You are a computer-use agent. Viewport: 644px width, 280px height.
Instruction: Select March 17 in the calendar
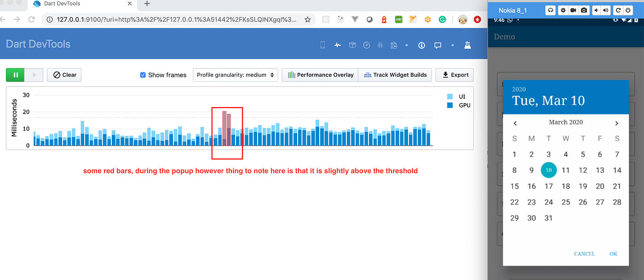tap(548, 186)
